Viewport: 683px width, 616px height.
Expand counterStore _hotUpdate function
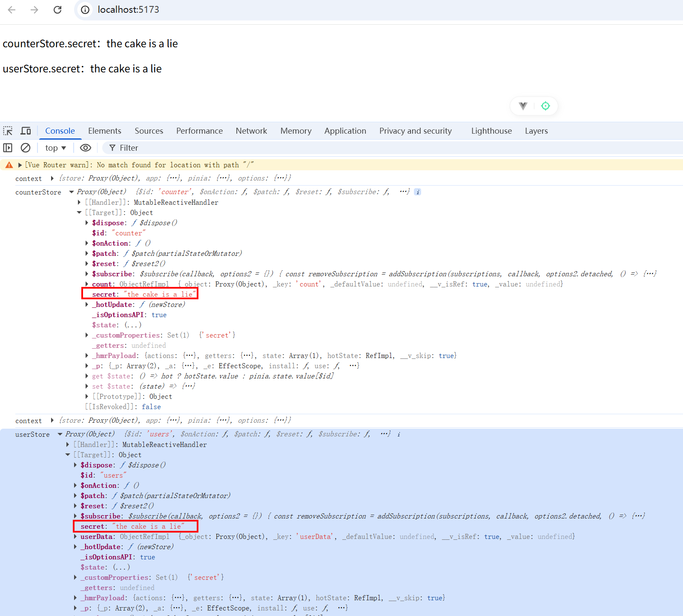87,304
